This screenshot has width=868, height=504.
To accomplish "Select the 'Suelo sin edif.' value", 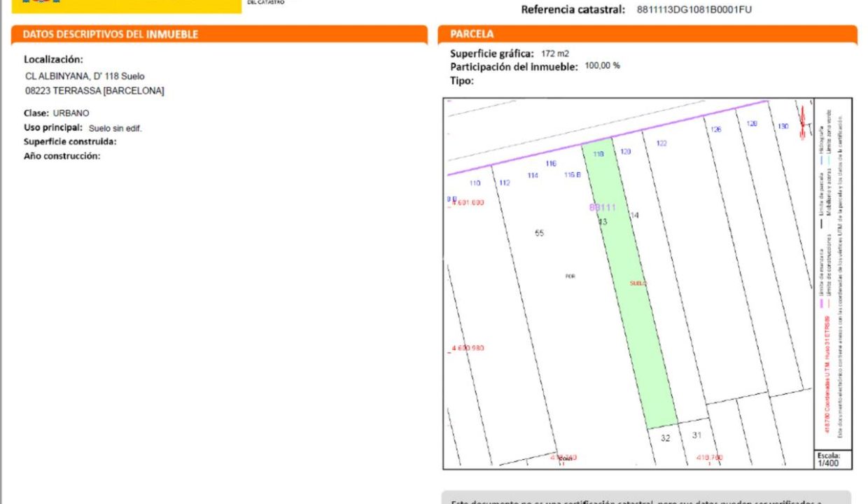I will tap(115, 128).
